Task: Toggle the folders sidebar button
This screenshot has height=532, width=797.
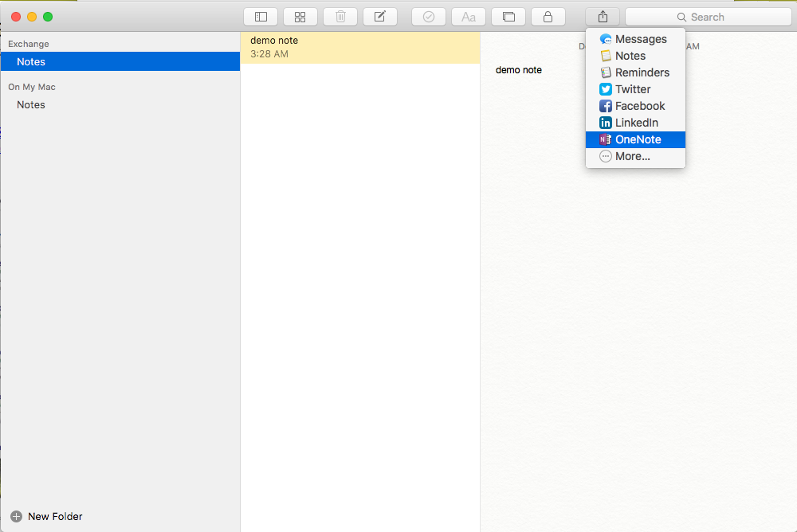Action: tap(261, 17)
